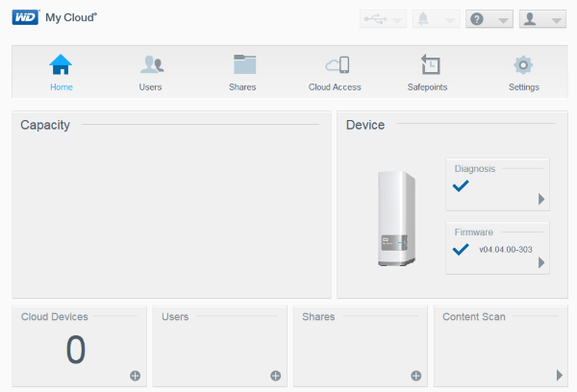Click the Cloud Devices heading

click(55, 317)
